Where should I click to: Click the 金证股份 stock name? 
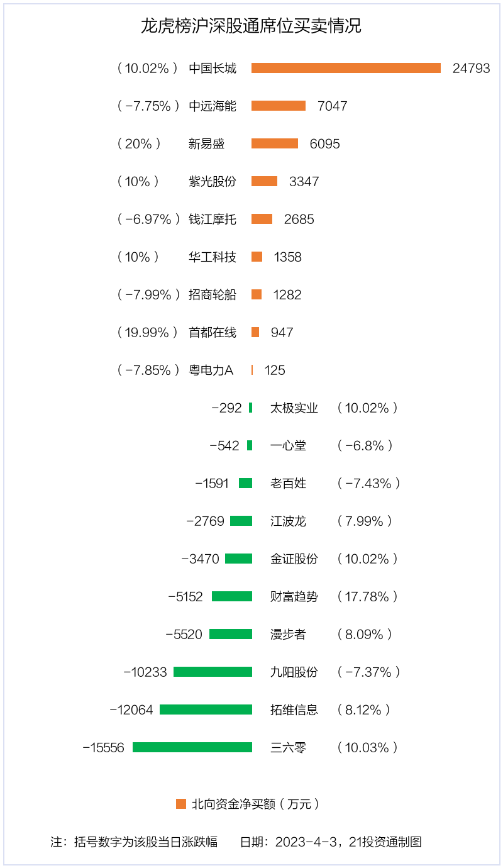pyautogui.click(x=294, y=559)
